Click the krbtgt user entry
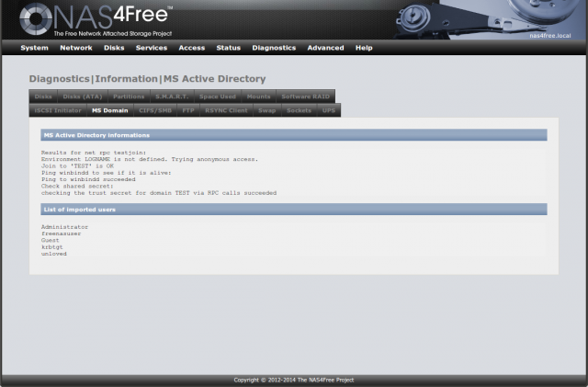 (52, 247)
